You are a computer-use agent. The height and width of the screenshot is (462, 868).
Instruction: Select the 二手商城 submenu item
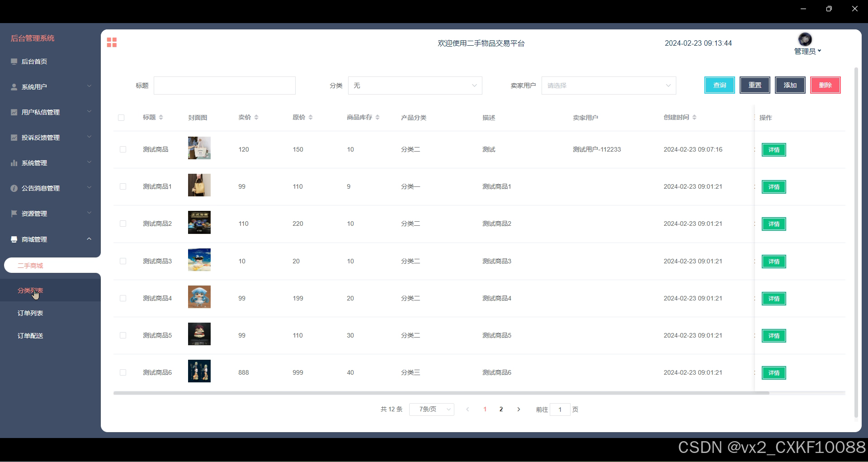(x=52, y=266)
